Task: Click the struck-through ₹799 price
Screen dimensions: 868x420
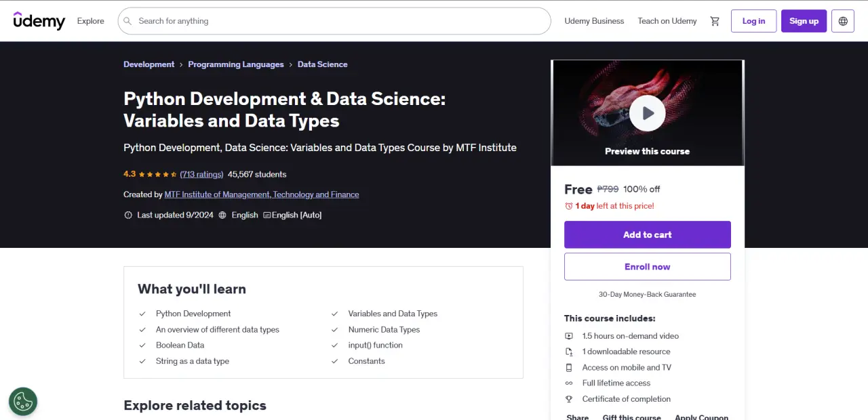Action: (608, 190)
